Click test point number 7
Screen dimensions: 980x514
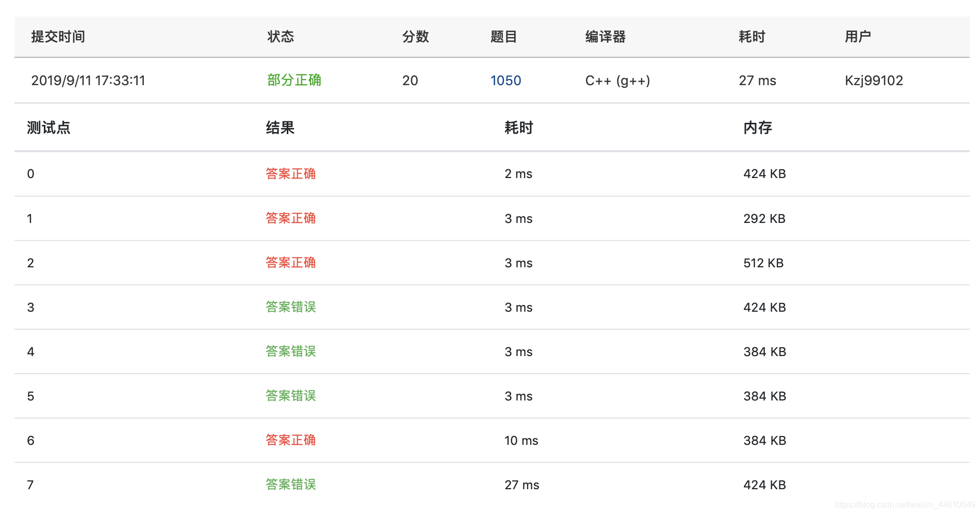30,485
